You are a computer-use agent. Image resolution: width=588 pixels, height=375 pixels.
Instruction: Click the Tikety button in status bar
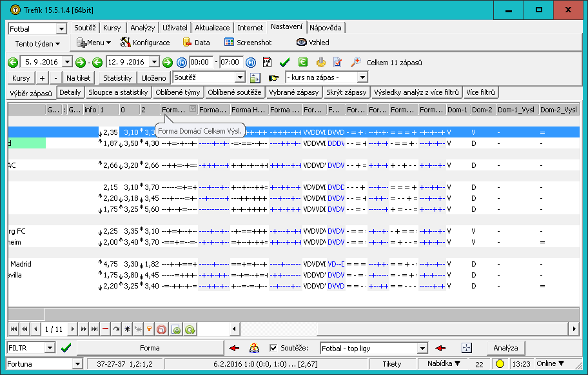pos(392,364)
